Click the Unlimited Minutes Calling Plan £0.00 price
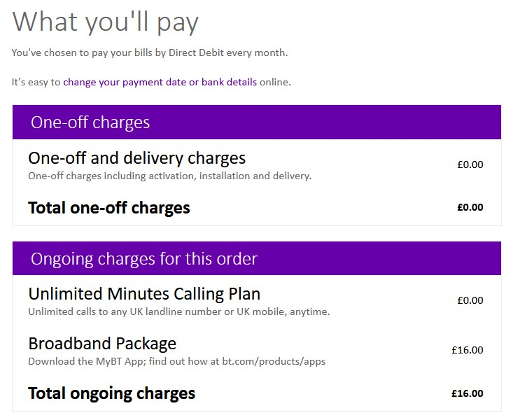The height and width of the screenshot is (420, 513). [470, 300]
